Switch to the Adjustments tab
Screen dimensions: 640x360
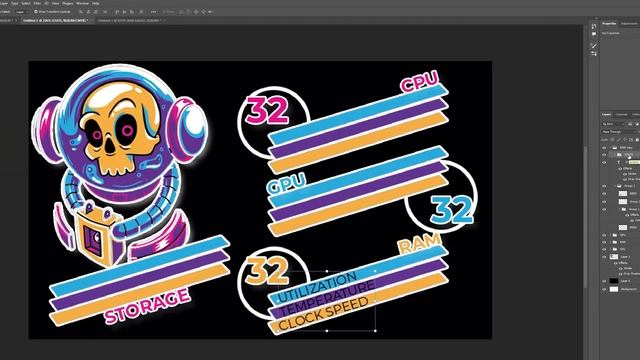coord(629,24)
